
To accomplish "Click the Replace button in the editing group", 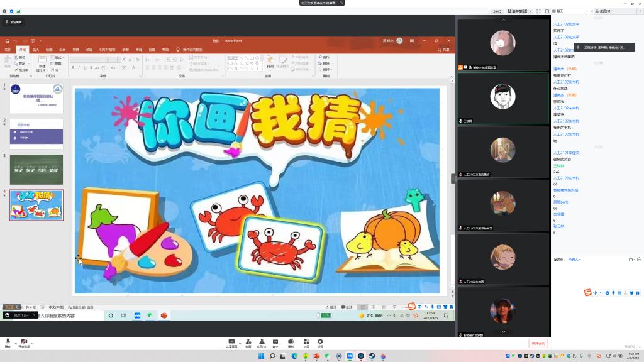I will pos(325,63).
